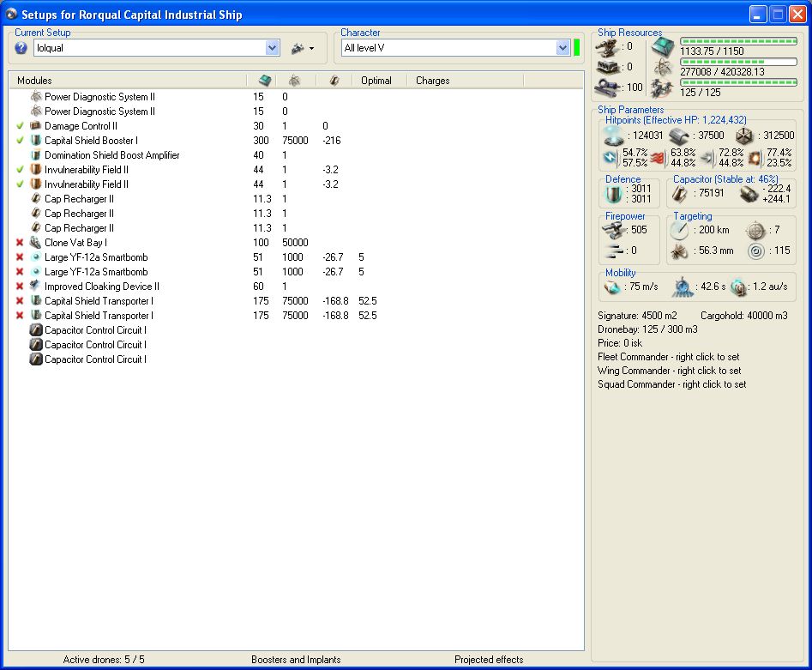
Task: Click the first Cap Recharger II icon
Action: (x=36, y=198)
